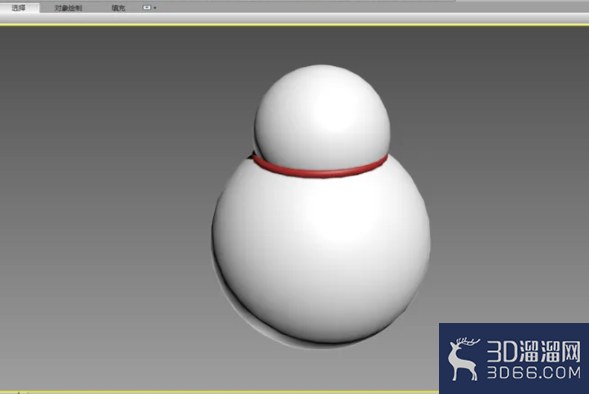Image resolution: width=589 pixels, height=394 pixels.
Task: Switch to the 选择 ribbon tab
Action: tap(19, 8)
